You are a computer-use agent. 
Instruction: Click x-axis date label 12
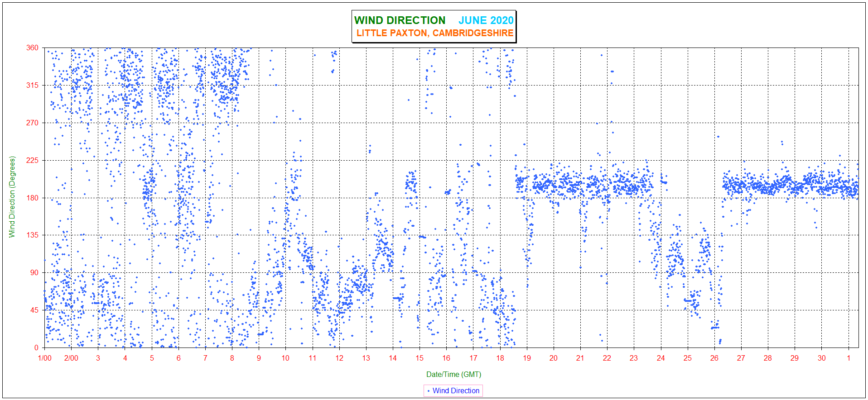point(339,358)
